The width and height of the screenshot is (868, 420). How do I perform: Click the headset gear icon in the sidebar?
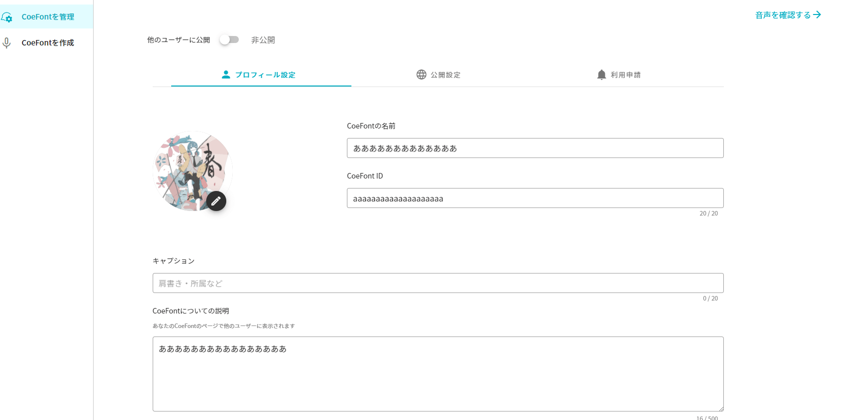click(x=7, y=17)
